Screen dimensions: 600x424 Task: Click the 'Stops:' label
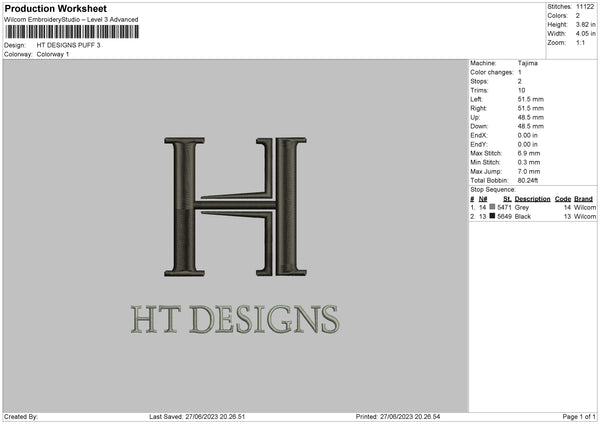[479, 82]
